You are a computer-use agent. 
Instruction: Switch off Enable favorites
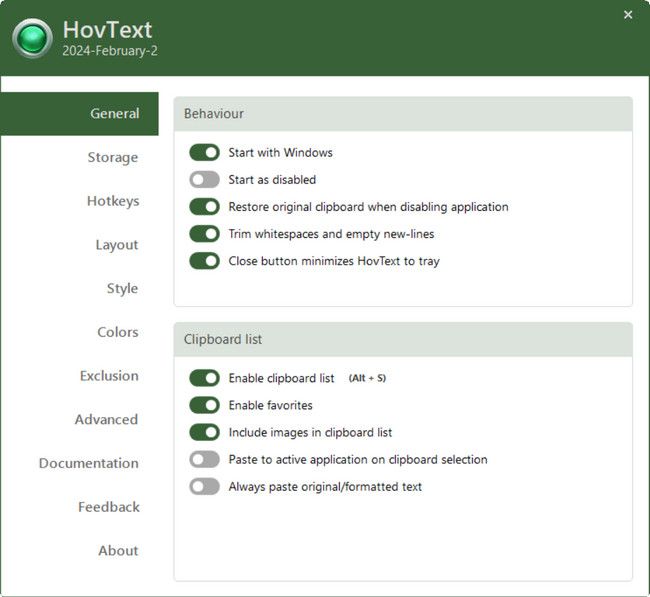coord(204,405)
